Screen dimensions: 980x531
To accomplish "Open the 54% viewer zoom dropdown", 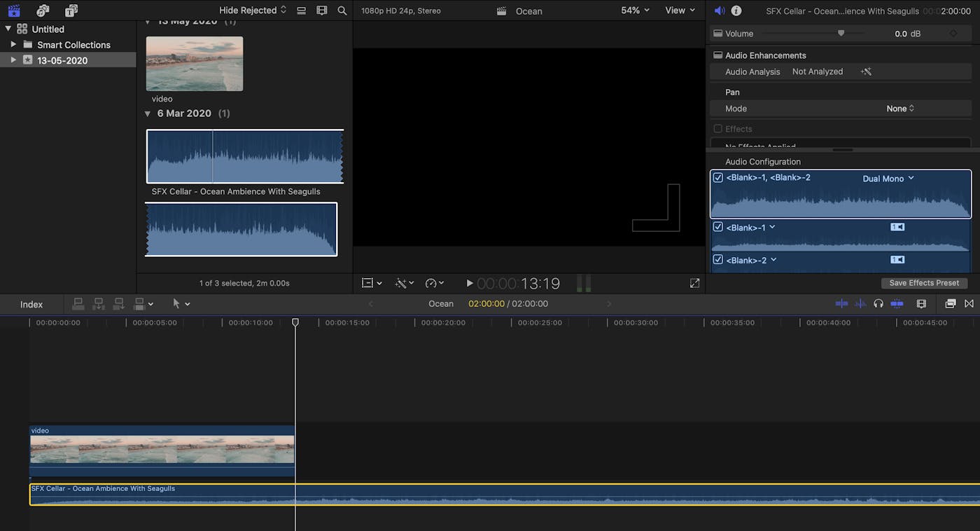I will [635, 11].
